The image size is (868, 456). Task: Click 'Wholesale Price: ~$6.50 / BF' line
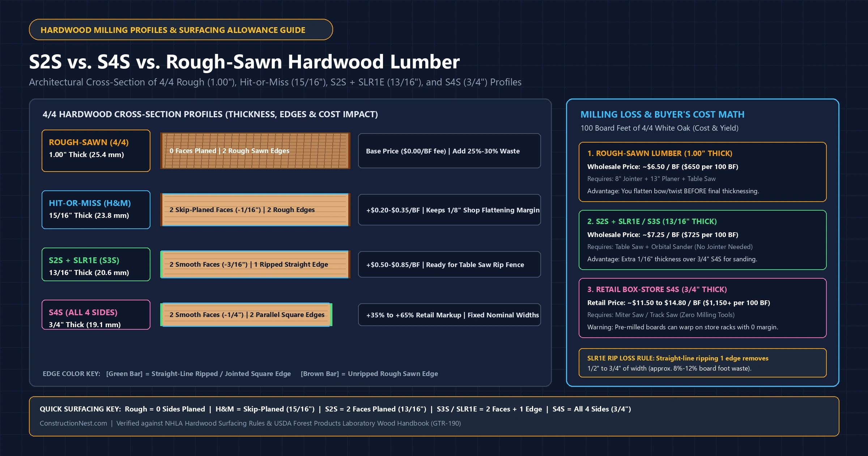(663, 166)
